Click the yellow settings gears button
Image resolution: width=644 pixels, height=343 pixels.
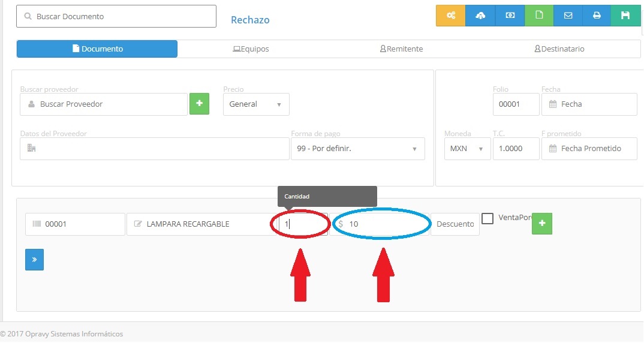[x=450, y=16]
